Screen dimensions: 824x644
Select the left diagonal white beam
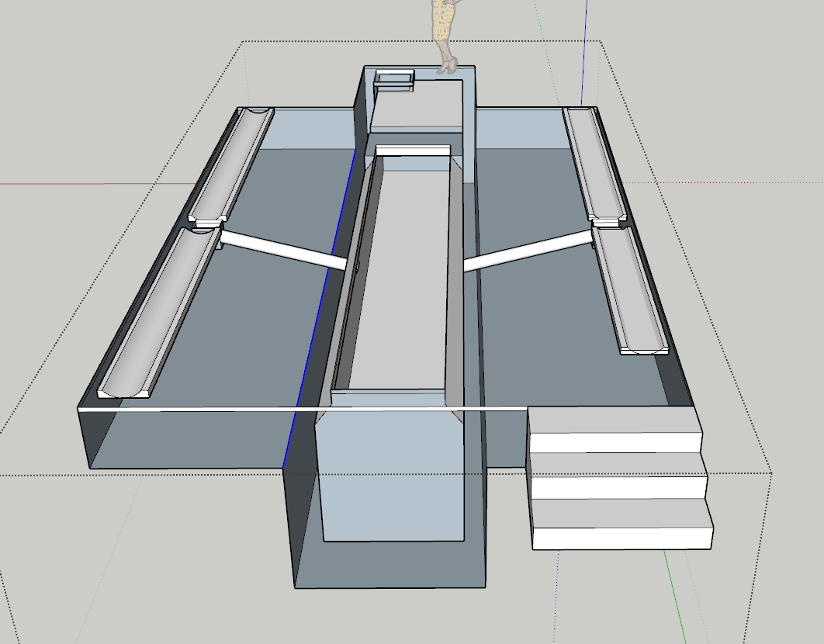point(283,248)
